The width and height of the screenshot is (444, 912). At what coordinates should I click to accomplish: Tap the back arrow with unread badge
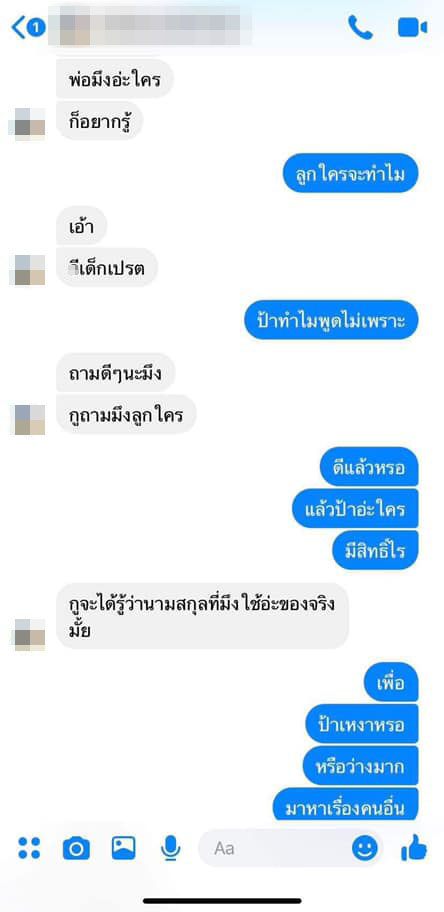28,27
